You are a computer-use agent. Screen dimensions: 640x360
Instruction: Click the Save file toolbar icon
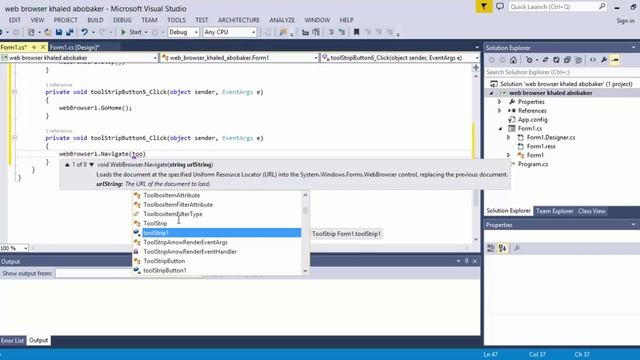pos(59,32)
